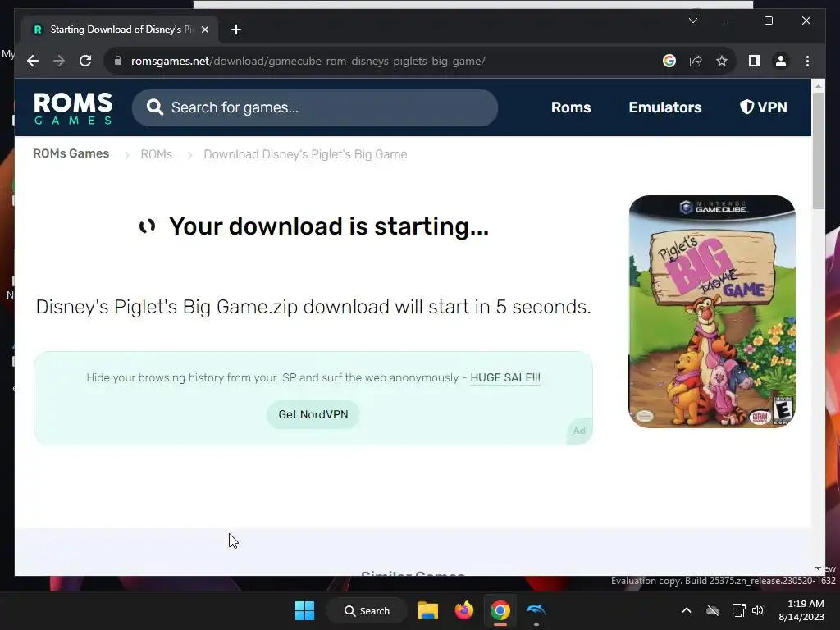The width and height of the screenshot is (840, 630).
Task: Open ROMs Games breadcrumb link
Action: click(71, 153)
